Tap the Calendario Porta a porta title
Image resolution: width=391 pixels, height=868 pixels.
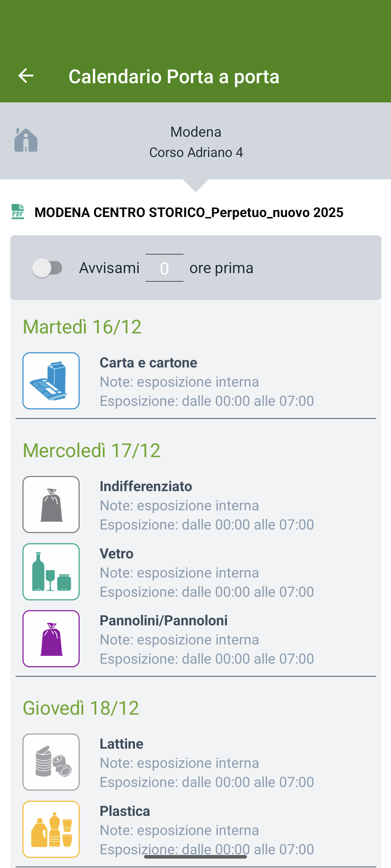tap(174, 76)
